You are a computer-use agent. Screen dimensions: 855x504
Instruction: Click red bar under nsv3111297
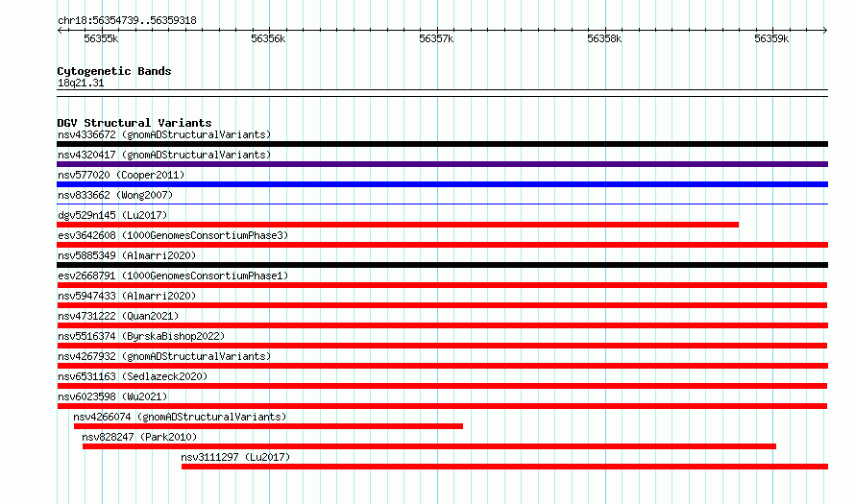[505, 467]
